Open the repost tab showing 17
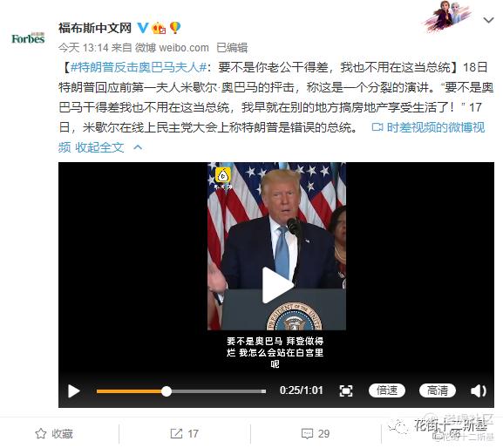 click(184, 433)
